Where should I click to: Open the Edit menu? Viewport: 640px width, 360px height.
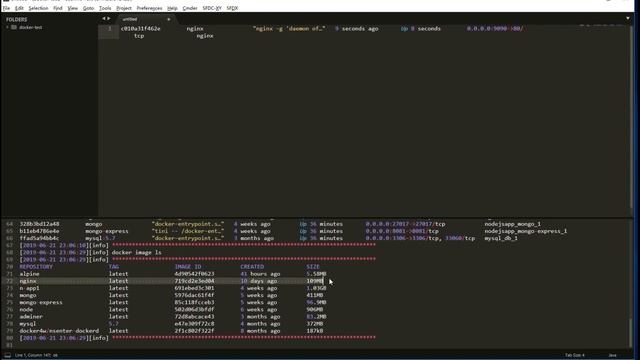coord(19,8)
